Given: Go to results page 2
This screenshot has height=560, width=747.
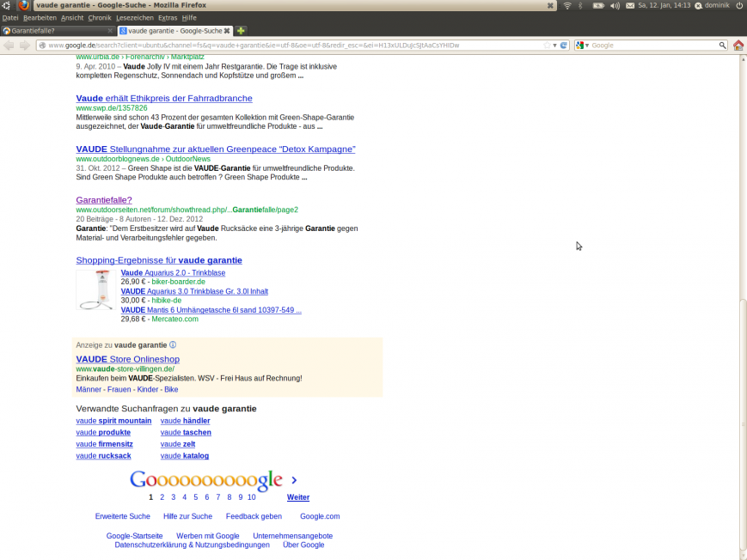Looking at the screenshot, I should [162, 497].
